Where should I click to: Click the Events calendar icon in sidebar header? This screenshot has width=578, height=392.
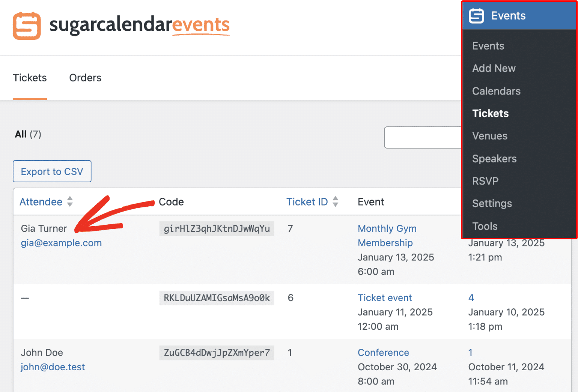tap(476, 16)
